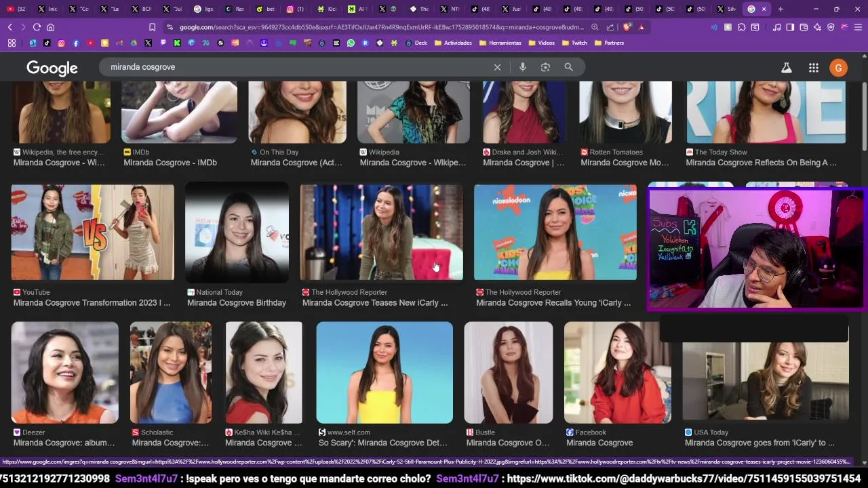The height and width of the screenshot is (488, 868).
Task: Go back to the previous page
Action: [x=9, y=27]
